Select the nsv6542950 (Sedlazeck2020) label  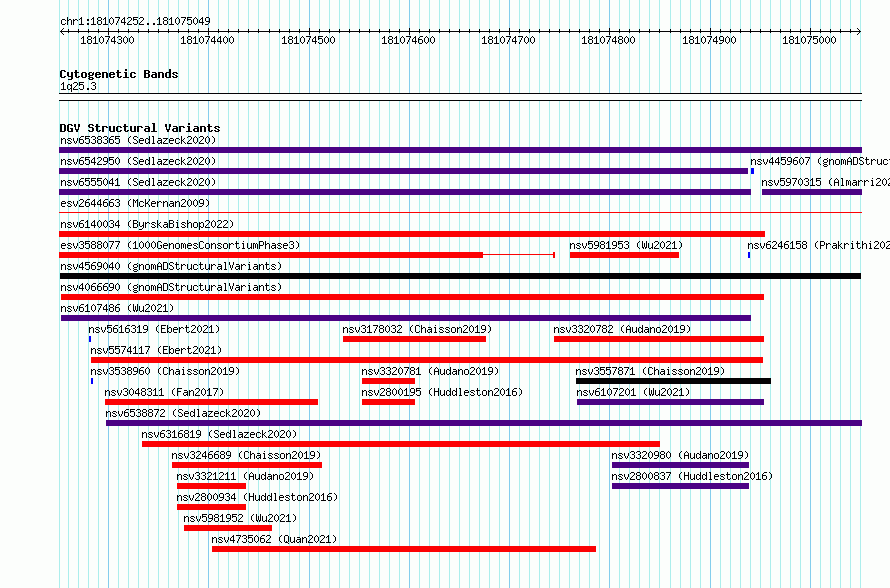click(x=138, y=161)
